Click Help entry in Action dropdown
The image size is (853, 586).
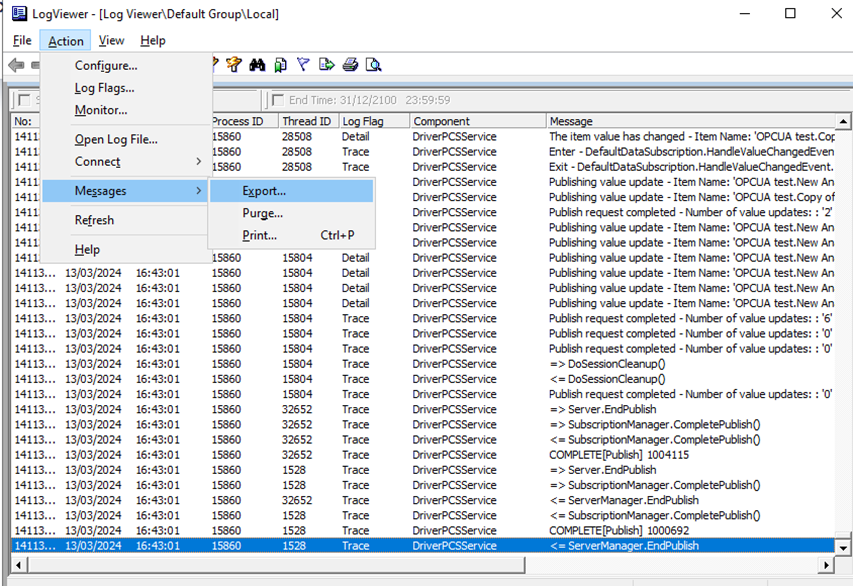coord(126,250)
